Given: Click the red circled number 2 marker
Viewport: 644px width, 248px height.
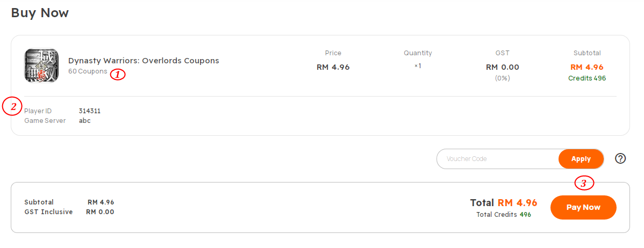Looking at the screenshot, I should point(12,107).
